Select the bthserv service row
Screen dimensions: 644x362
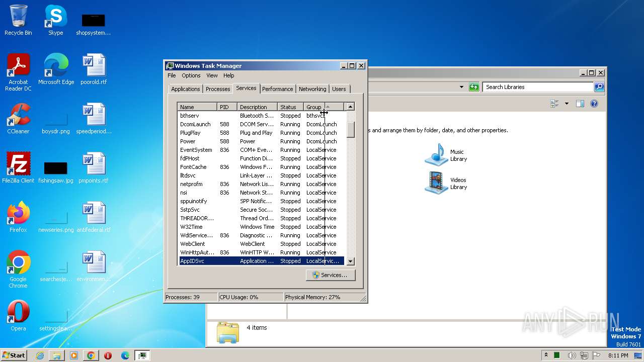(262, 116)
